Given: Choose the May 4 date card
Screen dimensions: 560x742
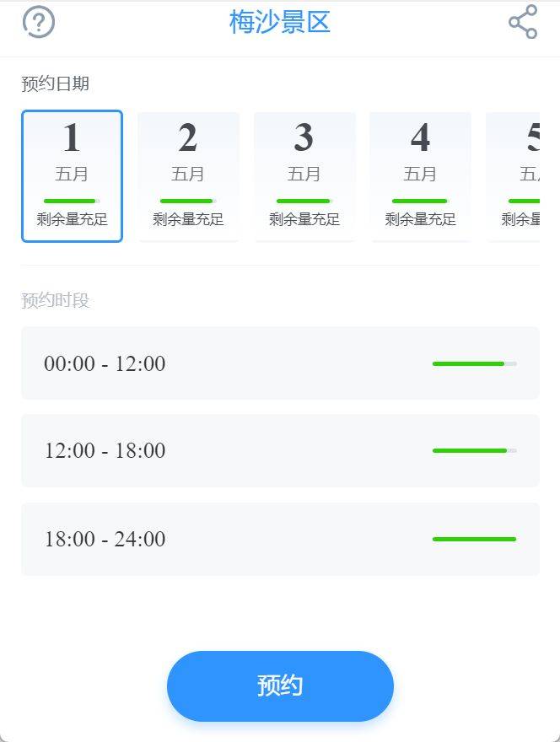Looking at the screenshot, I should (x=420, y=176).
